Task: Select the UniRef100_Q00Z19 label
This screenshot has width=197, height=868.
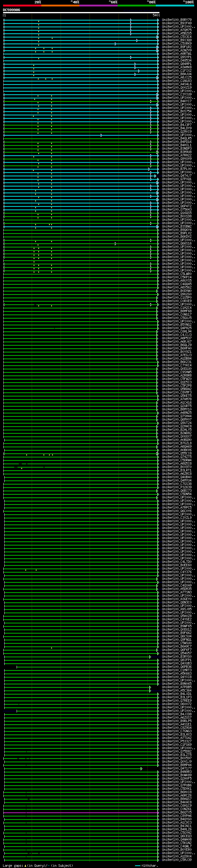Action: 177,88
